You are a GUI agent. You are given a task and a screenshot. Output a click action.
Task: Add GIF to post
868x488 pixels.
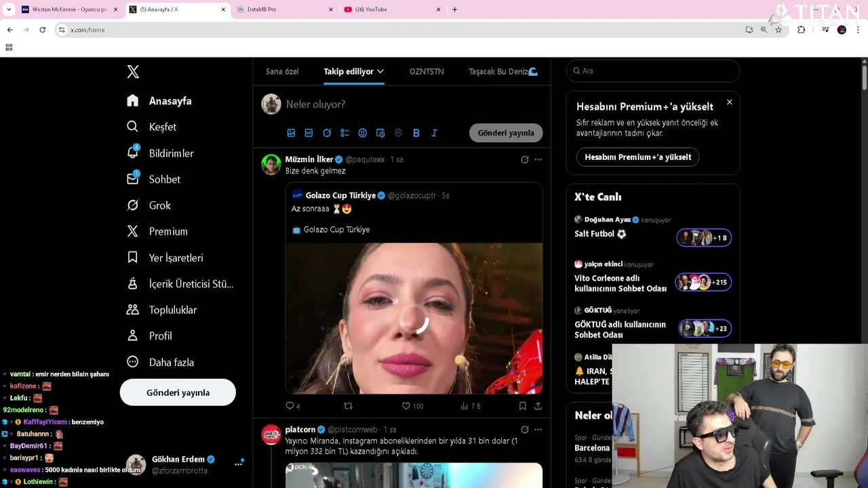(x=309, y=133)
